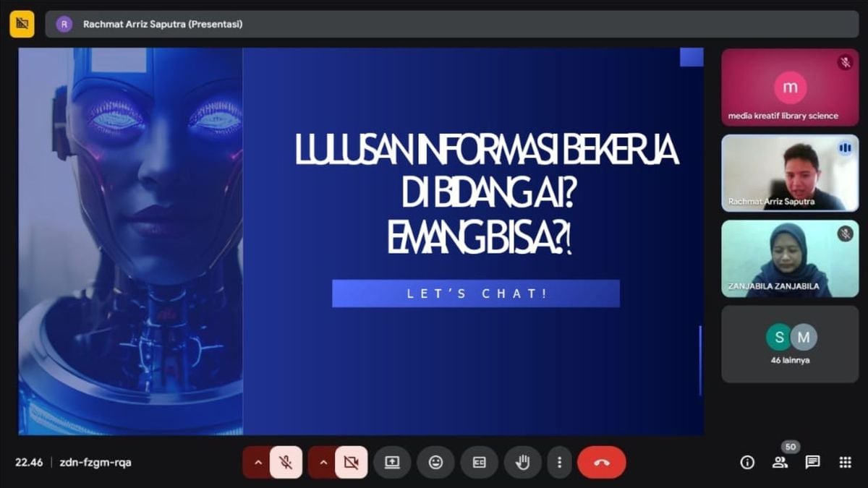Screen dimensions: 868x488
Task: Click the purple R avatar in top bar
Action: pyautogui.click(x=64, y=24)
